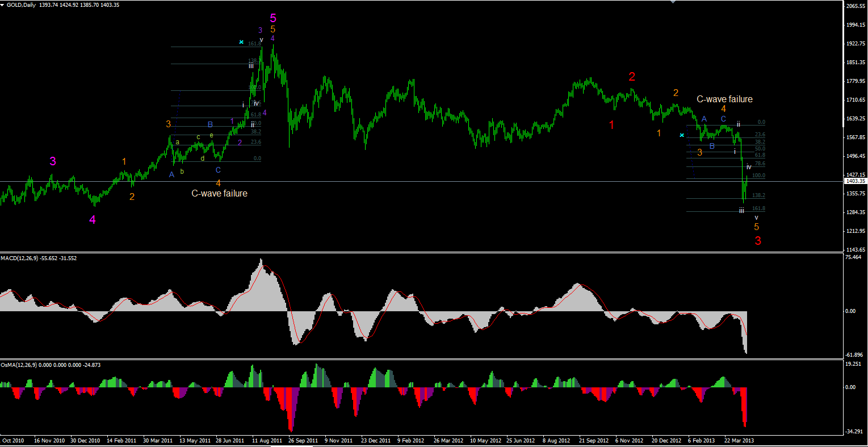Viewport: 868px width, 447px height.
Task: Click the 1779.95 price axis label
Action: (855, 81)
